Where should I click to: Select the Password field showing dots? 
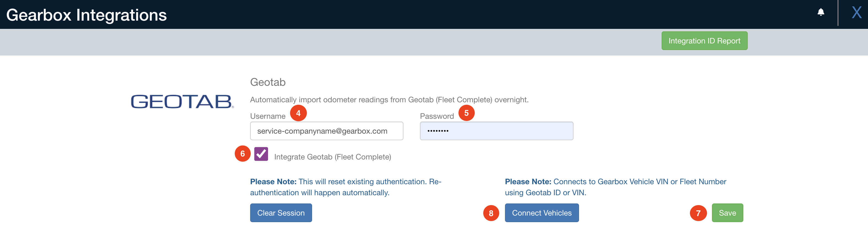tap(496, 131)
